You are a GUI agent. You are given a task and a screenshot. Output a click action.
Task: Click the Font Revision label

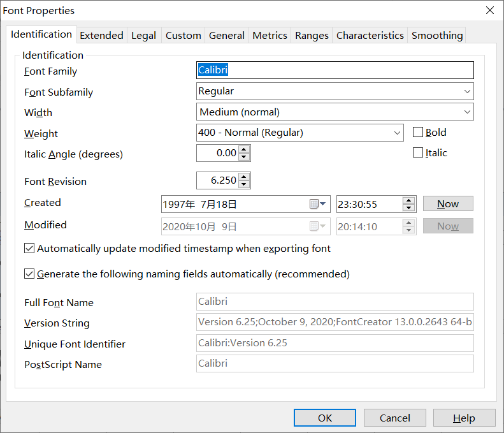click(55, 182)
